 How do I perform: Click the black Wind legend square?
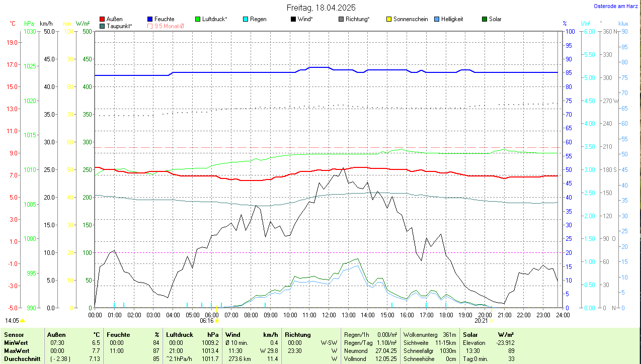293,19
